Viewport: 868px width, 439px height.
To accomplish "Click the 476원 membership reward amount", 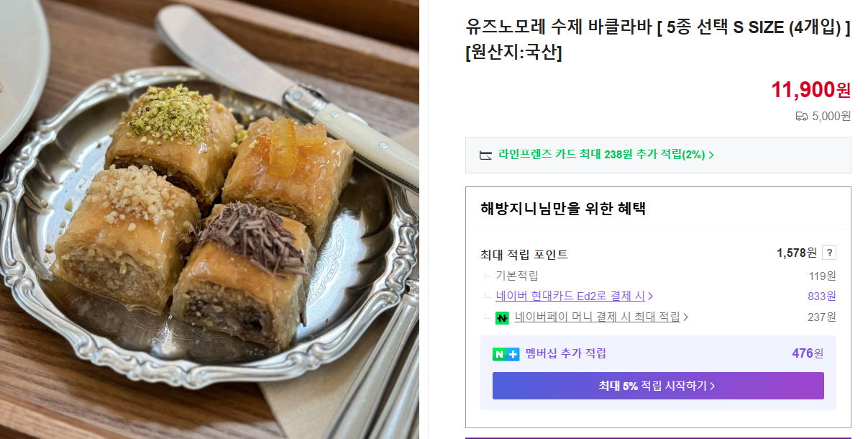I will (807, 353).
